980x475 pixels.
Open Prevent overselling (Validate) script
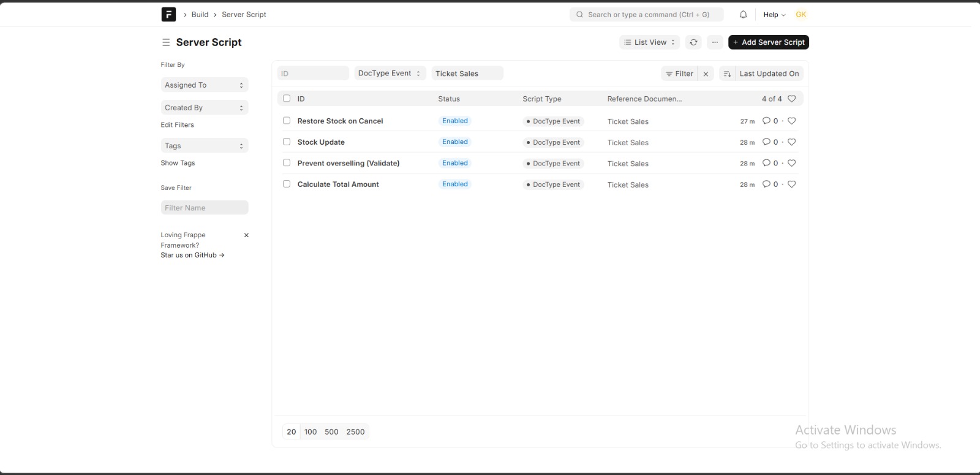[349, 163]
